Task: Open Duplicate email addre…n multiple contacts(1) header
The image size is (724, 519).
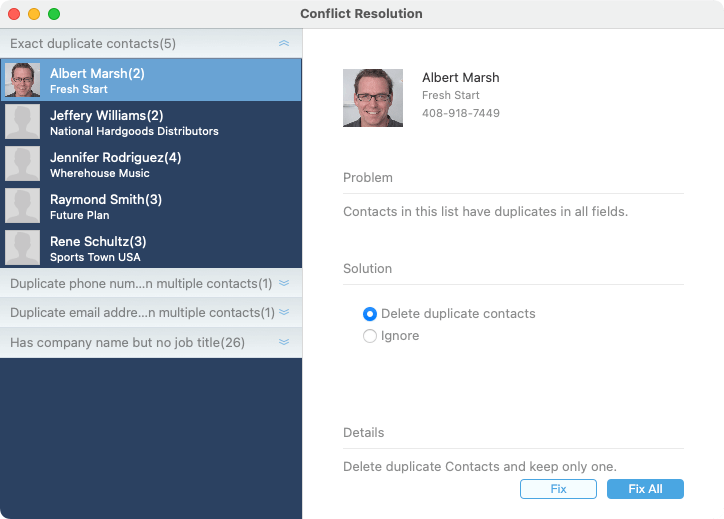Action: point(151,313)
